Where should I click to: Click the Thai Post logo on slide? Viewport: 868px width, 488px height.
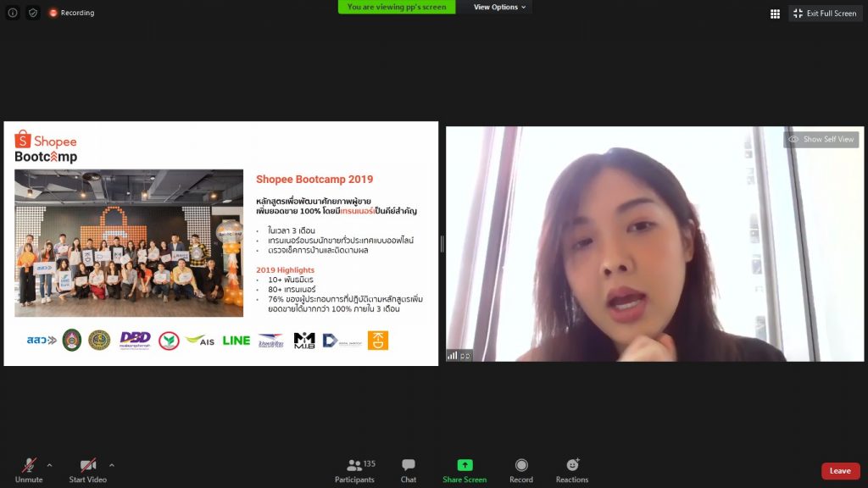coord(270,341)
